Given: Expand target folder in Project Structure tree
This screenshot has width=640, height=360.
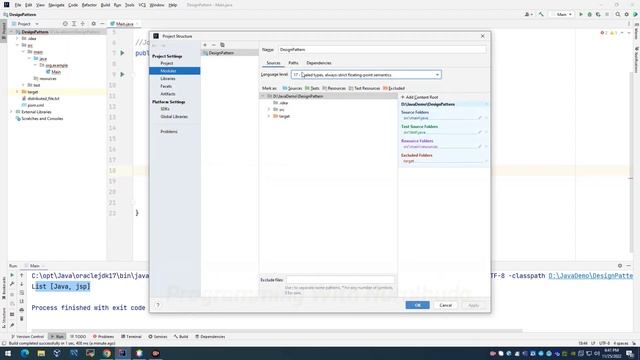Looking at the screenshot, I should pos(269,116).
